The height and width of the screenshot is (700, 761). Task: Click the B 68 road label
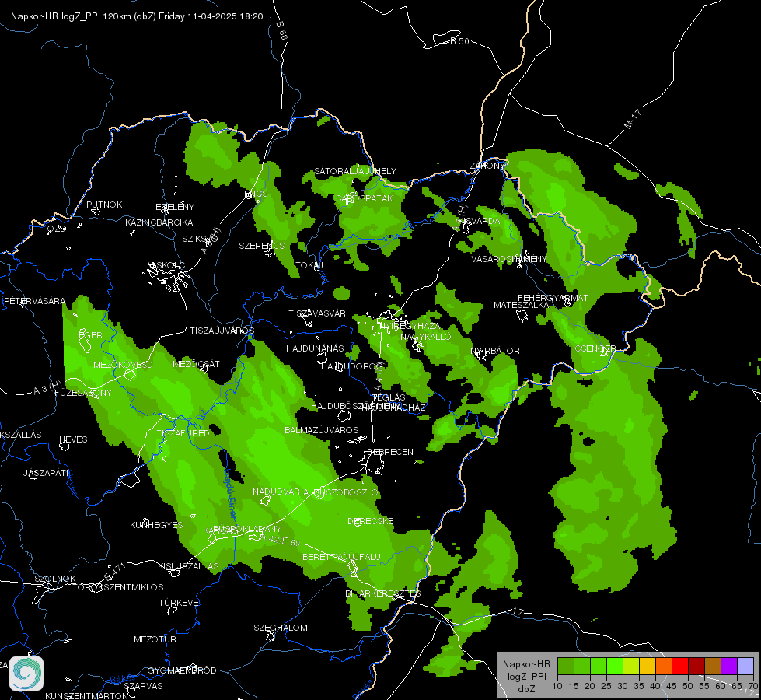[282, 30]
